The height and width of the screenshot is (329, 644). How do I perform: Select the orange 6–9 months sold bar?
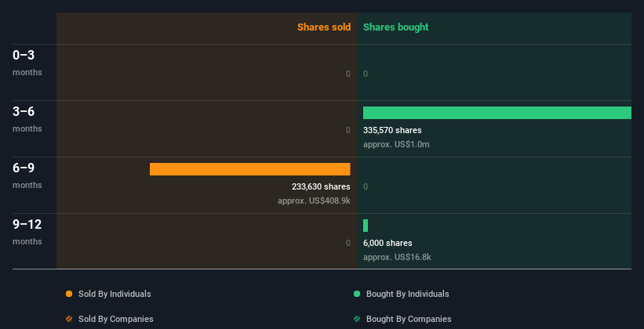coord(249,169)
